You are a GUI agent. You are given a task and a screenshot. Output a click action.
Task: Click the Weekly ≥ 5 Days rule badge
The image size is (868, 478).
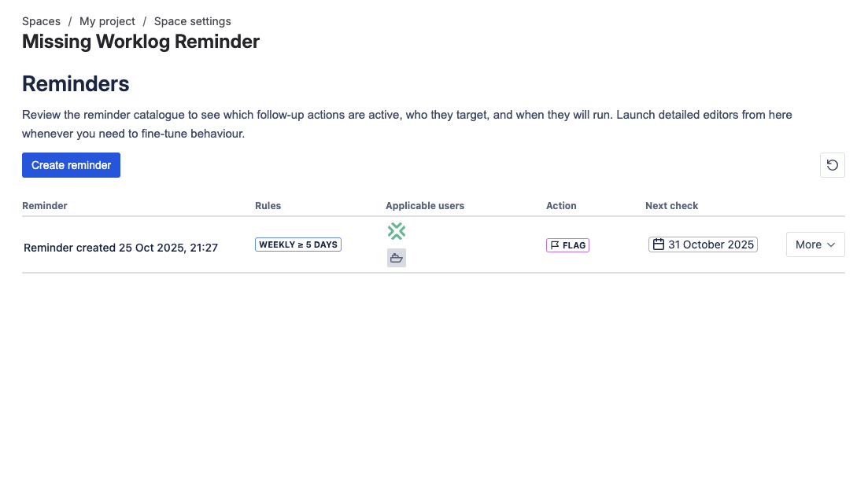click(298, 245)
